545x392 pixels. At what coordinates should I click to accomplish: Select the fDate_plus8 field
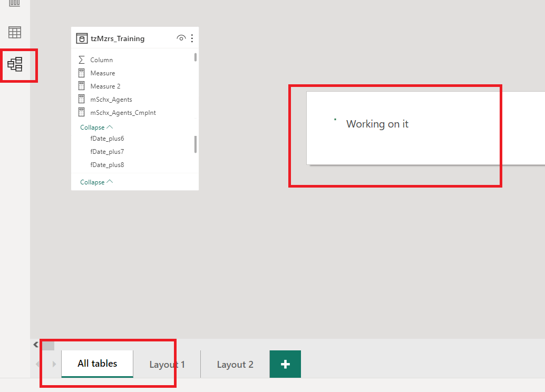[x=107, y=165]
